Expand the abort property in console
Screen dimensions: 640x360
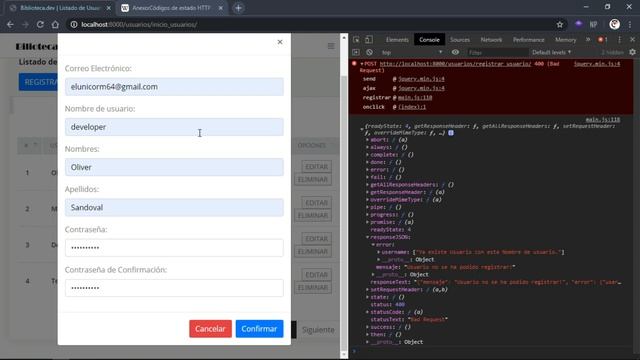click(x=367, y=140)
